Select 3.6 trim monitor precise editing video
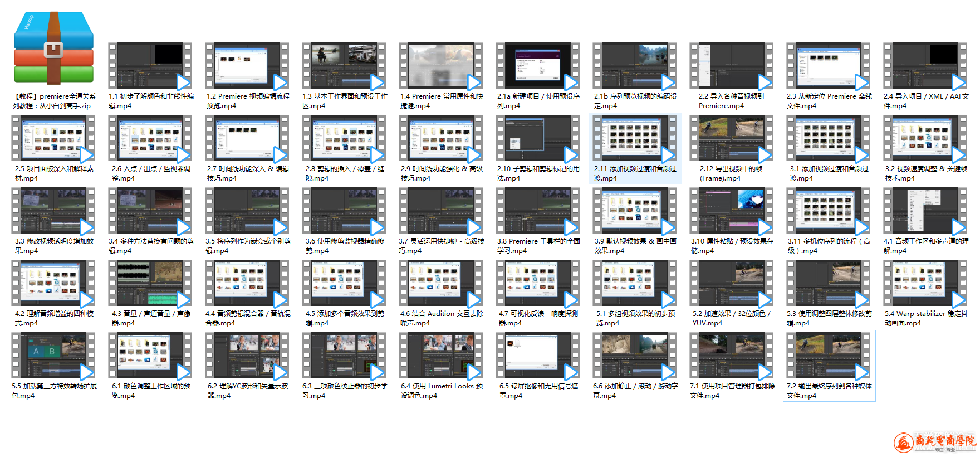Screen dimensions: 980x457 pyautogui.click(x=344, y=211)
